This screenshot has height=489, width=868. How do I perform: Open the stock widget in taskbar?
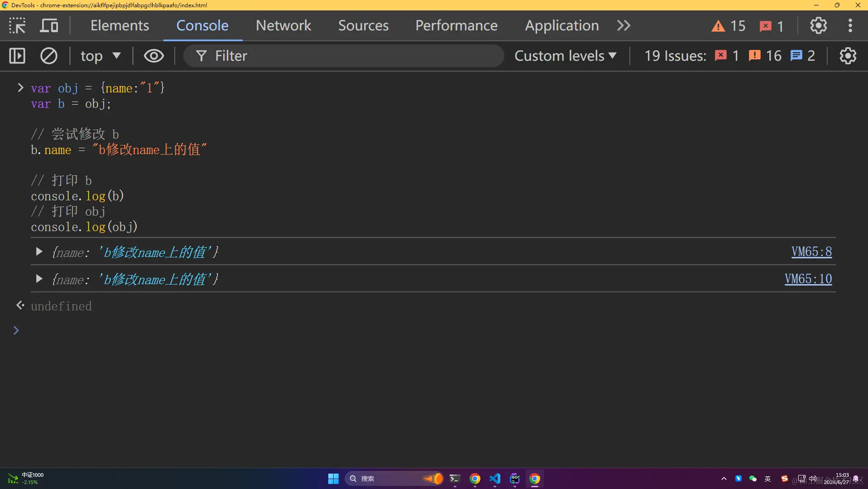tap(26, 479)
